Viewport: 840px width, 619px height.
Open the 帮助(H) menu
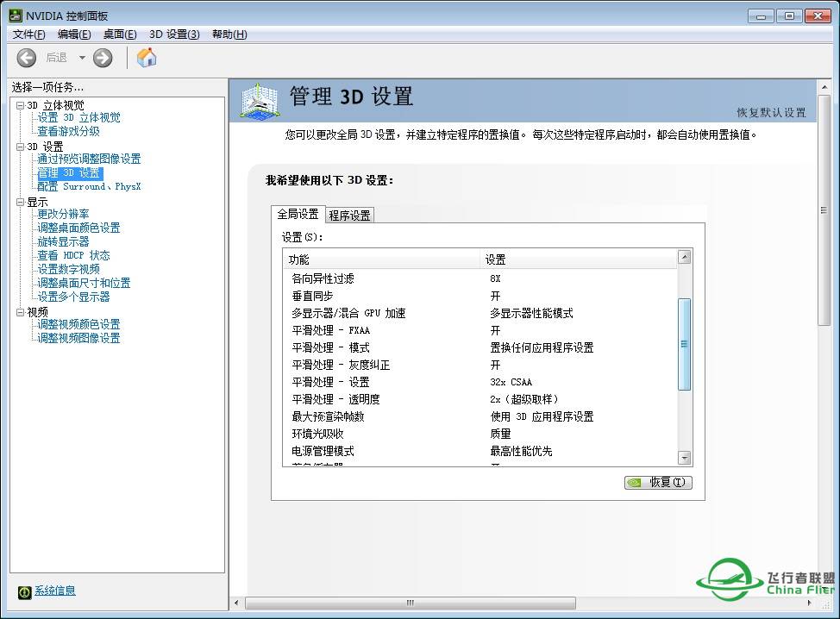click(x=229, y=34)
